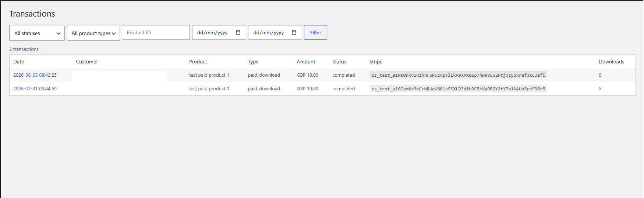Click 'completed' status in 2026-07-31 row
Screen dimensions: 644x198
point(344,88)
